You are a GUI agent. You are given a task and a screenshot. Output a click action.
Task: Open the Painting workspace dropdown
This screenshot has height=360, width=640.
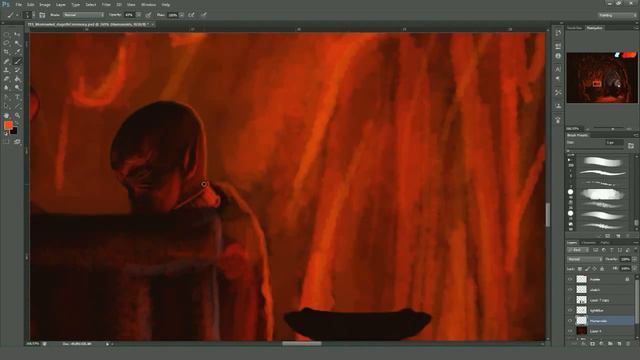(x=617, y=15)
